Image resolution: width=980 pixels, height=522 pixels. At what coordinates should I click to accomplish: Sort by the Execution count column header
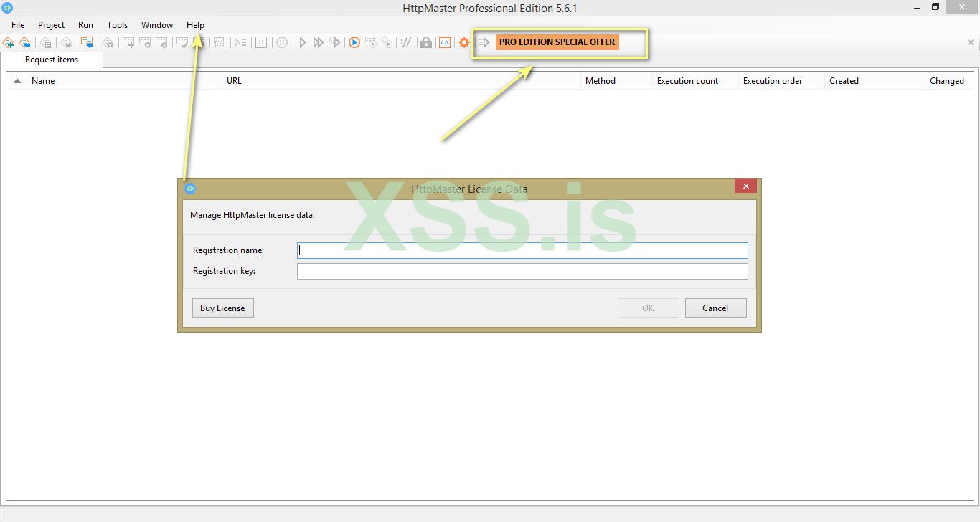tap(687, 81)
